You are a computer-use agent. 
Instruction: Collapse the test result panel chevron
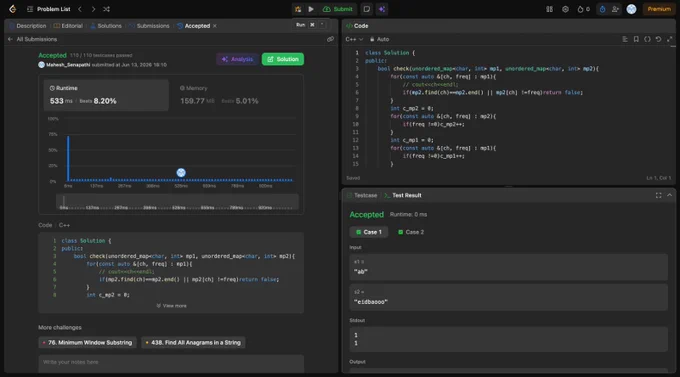(x=670, y=195)
